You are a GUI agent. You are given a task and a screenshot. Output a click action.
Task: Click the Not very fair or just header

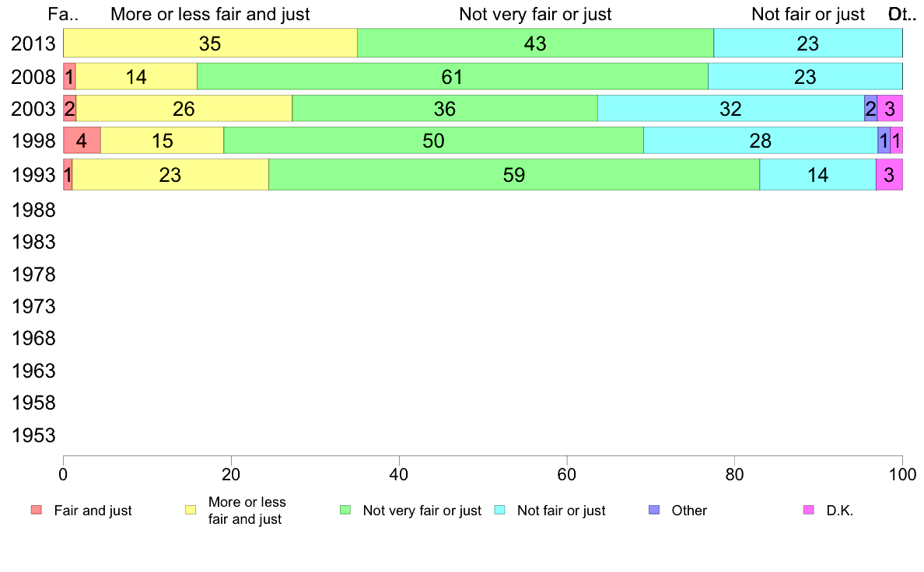pos(535,14)
